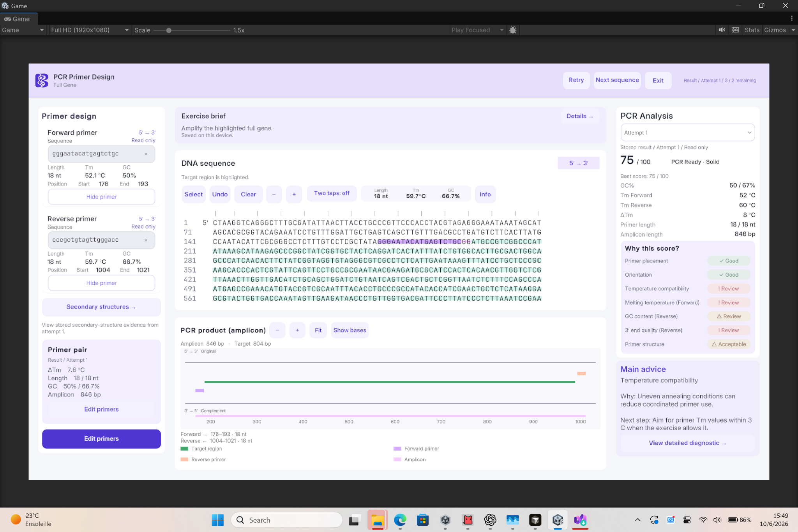Click the PCR Primer Design DNA logo icon
Screen dimensions: 798x532
pos(42,80)
